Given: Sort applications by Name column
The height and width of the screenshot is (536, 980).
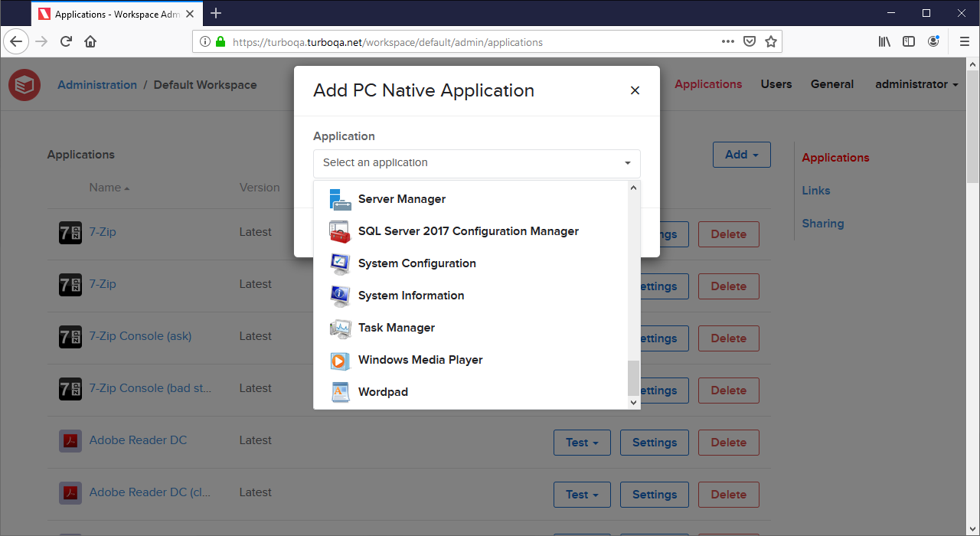Looking at the screenshot, I should click(x=105, y=187).
